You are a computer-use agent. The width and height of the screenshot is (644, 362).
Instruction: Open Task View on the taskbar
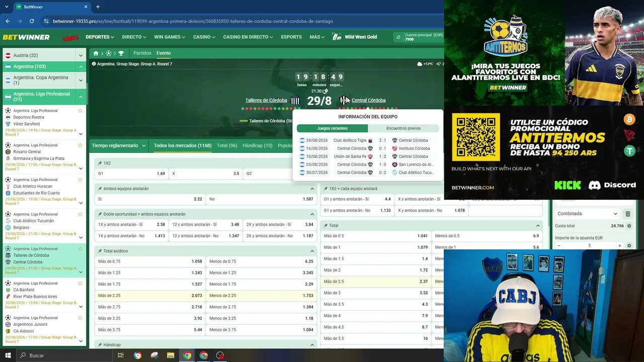(x=121, y=355)
